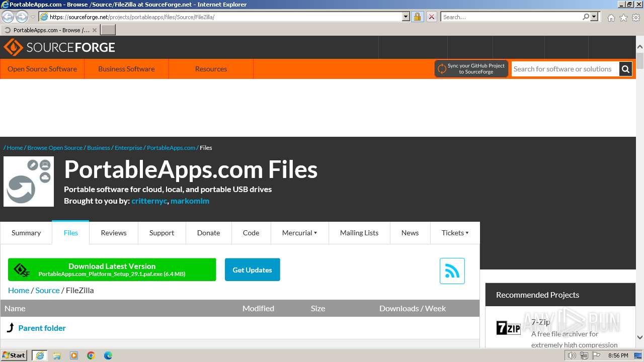Click the browser URL address field
The width and height of the screenshot is (644, 362).
click(x=225, y=17)
